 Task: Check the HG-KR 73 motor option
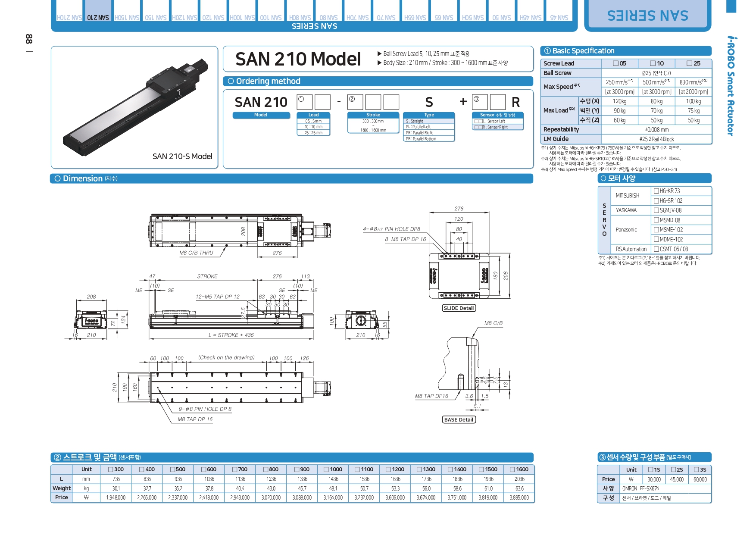point(656,191)
